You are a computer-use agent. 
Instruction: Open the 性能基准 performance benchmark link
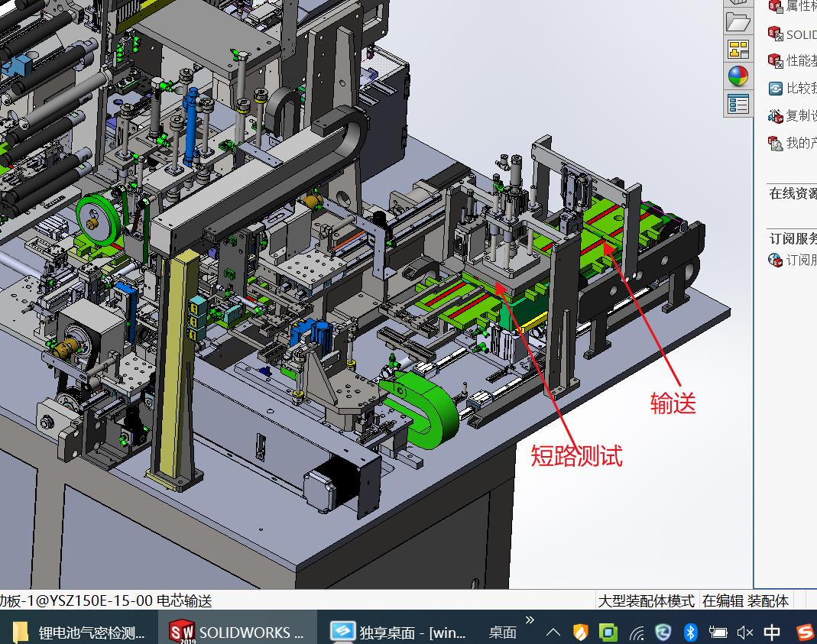(792, 61)
